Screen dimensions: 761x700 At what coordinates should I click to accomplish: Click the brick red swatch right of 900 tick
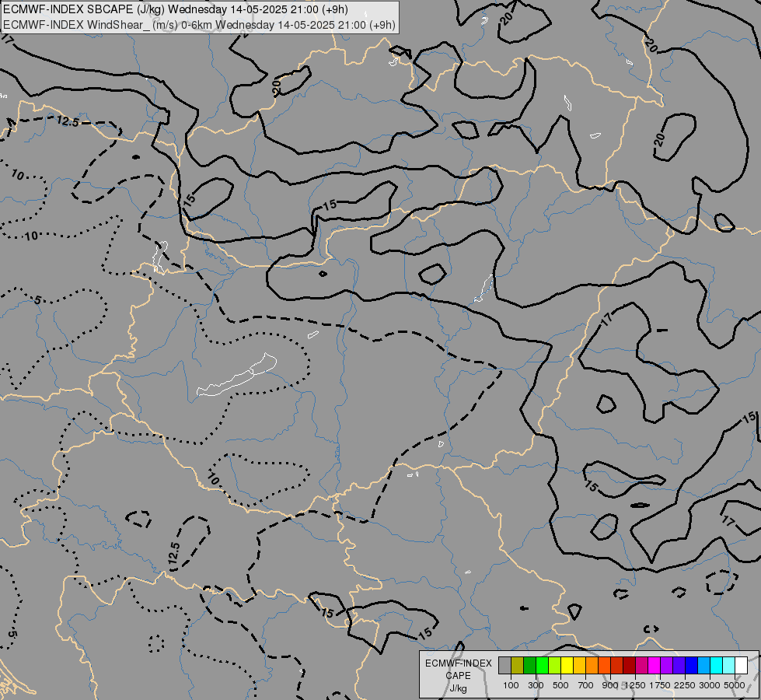pos(617,665)
